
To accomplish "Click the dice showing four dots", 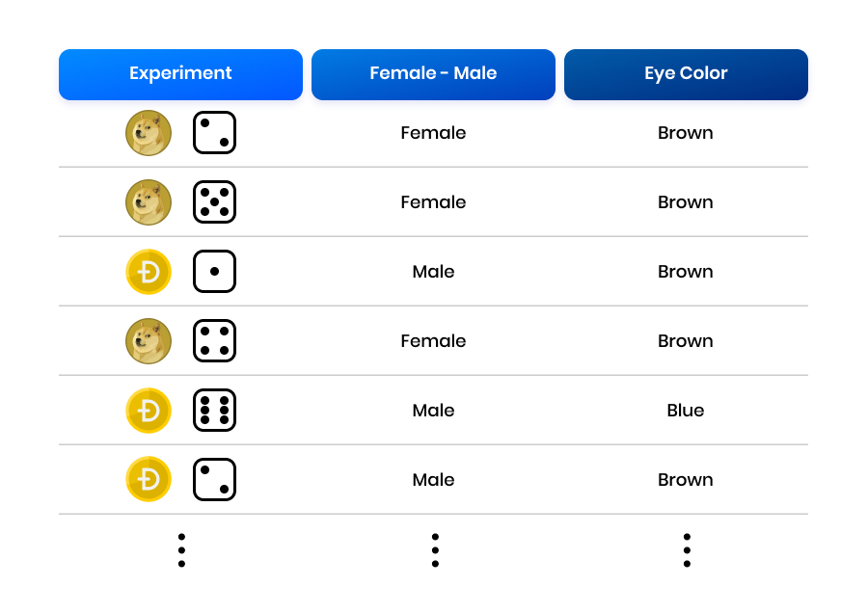I will 214,341.
